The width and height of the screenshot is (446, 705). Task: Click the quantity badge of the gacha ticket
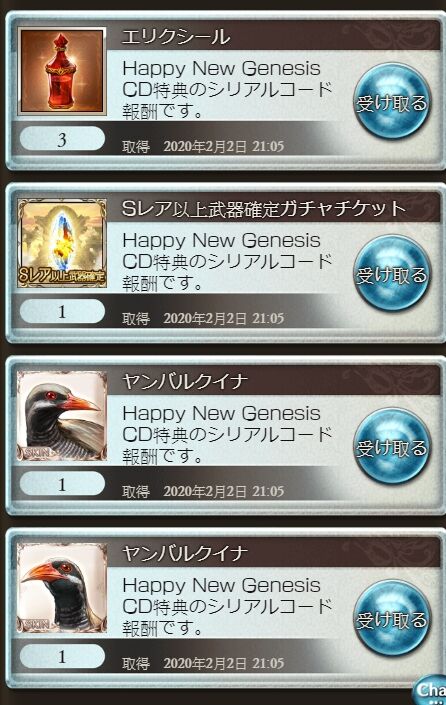click(x=62, y=311)
